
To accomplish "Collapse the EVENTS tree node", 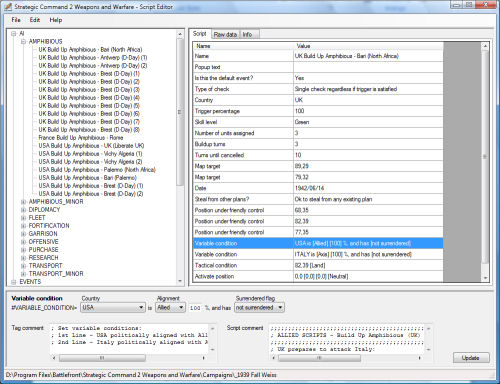I will (14, 282).
